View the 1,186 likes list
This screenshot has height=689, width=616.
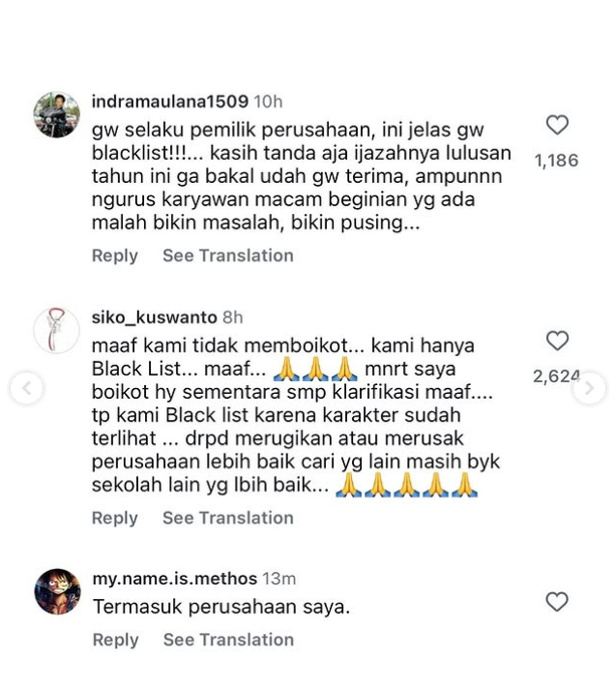coord(556,161)
